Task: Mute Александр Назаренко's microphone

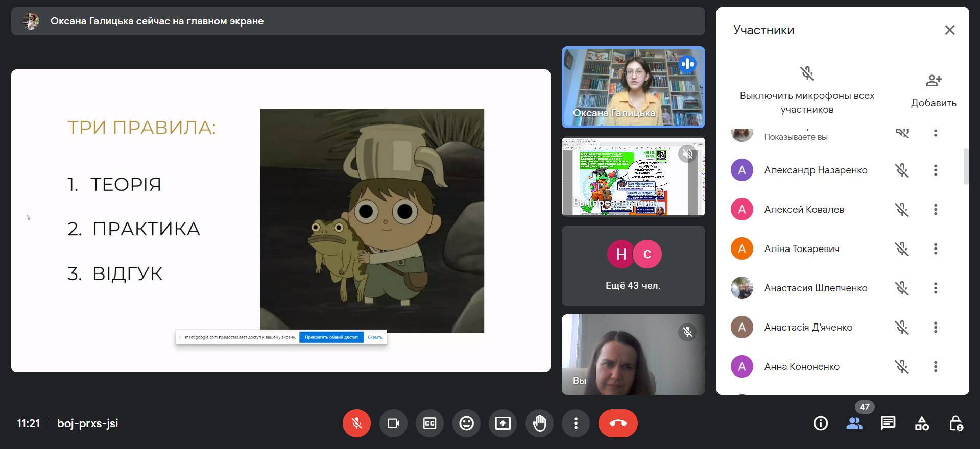Action: pos(902,170)
